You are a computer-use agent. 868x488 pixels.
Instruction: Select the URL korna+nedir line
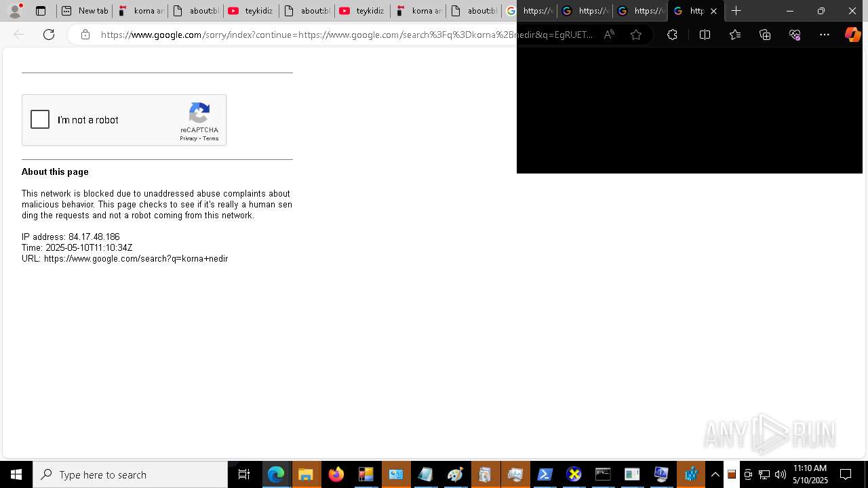125,259
